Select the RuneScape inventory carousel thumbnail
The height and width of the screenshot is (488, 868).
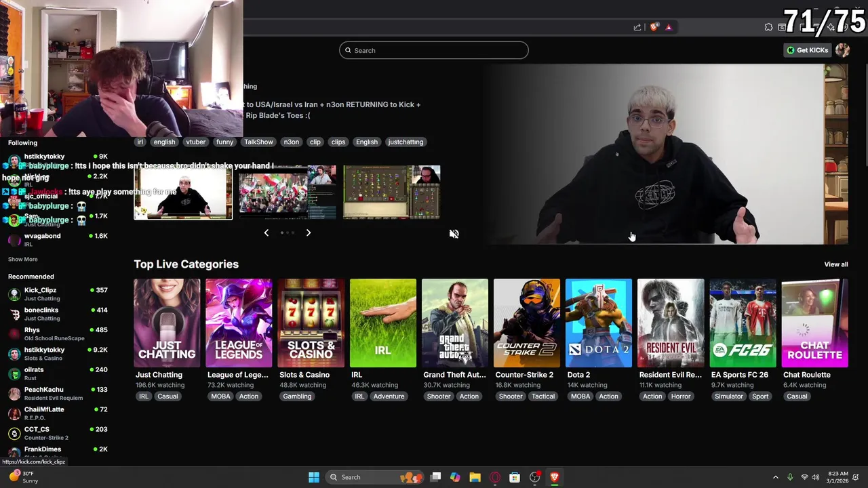click(x=391, y=192)
